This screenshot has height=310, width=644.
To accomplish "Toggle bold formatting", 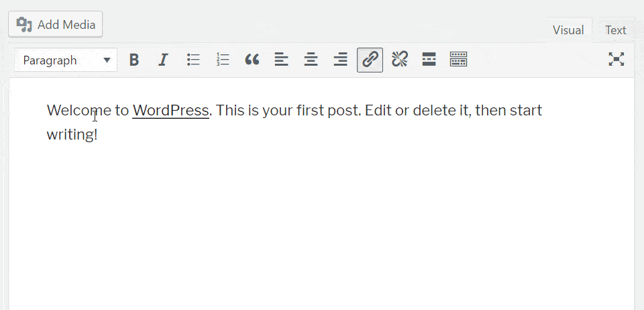I will (x=134, y=60).
